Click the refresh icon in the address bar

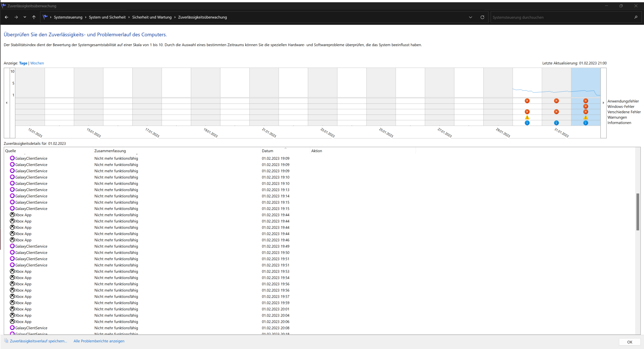(x=482, y=17)
